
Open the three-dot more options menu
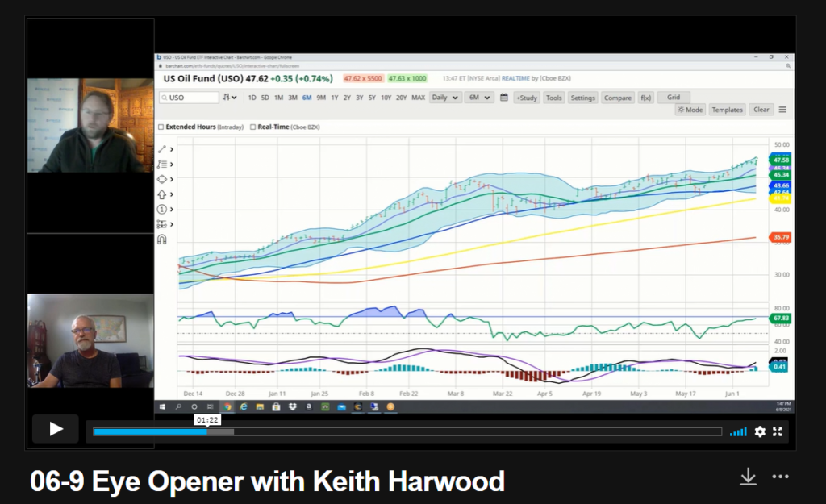(780, 477)
